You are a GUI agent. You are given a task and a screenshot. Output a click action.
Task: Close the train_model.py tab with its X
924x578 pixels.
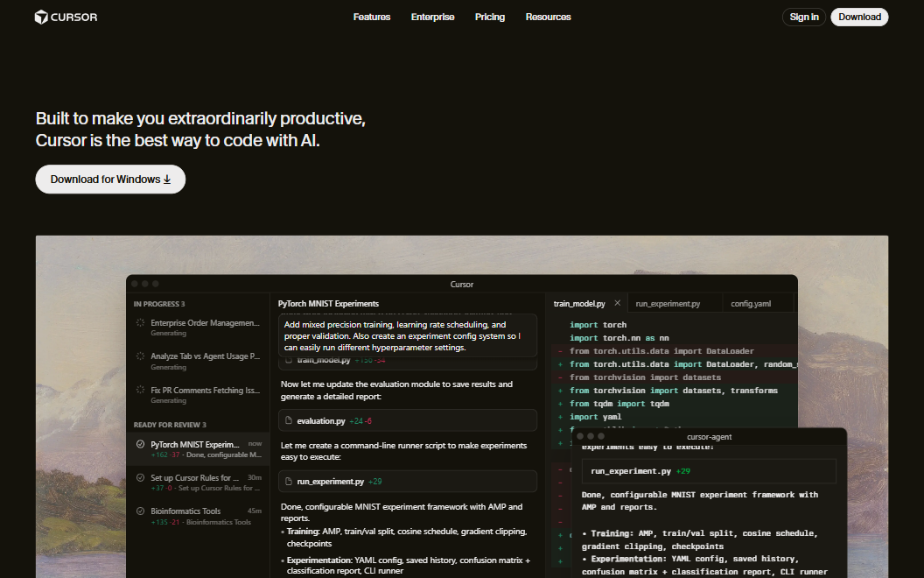(617, 303)
